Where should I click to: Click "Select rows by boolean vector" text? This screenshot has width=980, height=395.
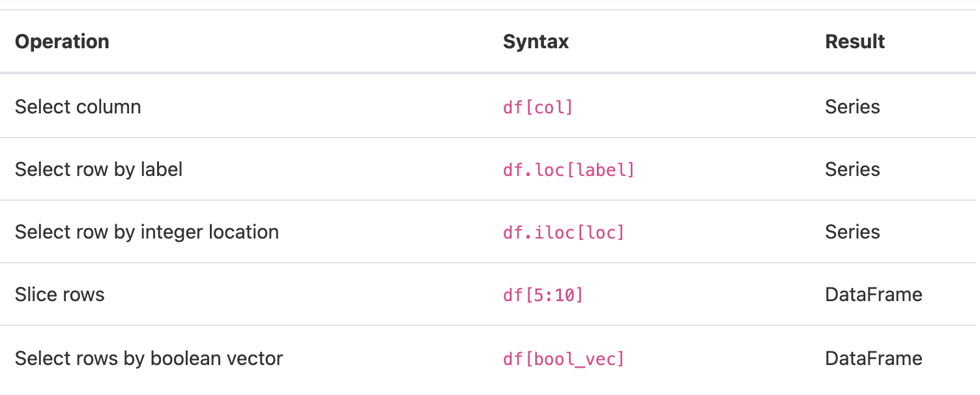point(149,358)
